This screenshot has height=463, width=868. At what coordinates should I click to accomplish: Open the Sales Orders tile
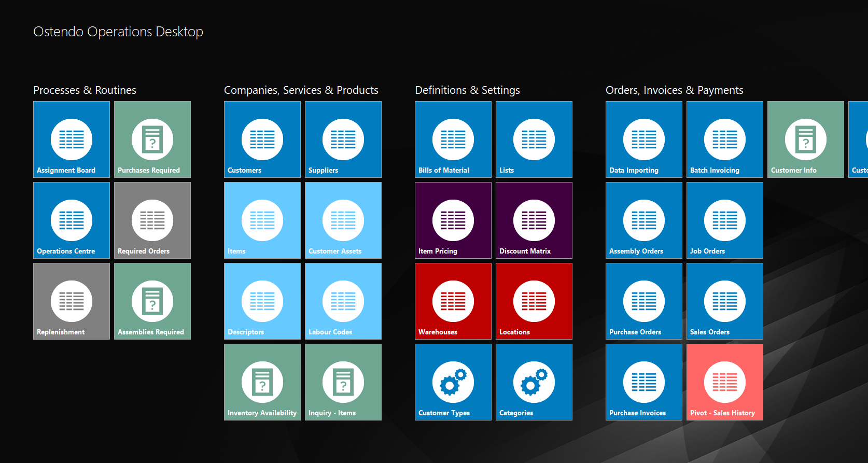point(725,301)
